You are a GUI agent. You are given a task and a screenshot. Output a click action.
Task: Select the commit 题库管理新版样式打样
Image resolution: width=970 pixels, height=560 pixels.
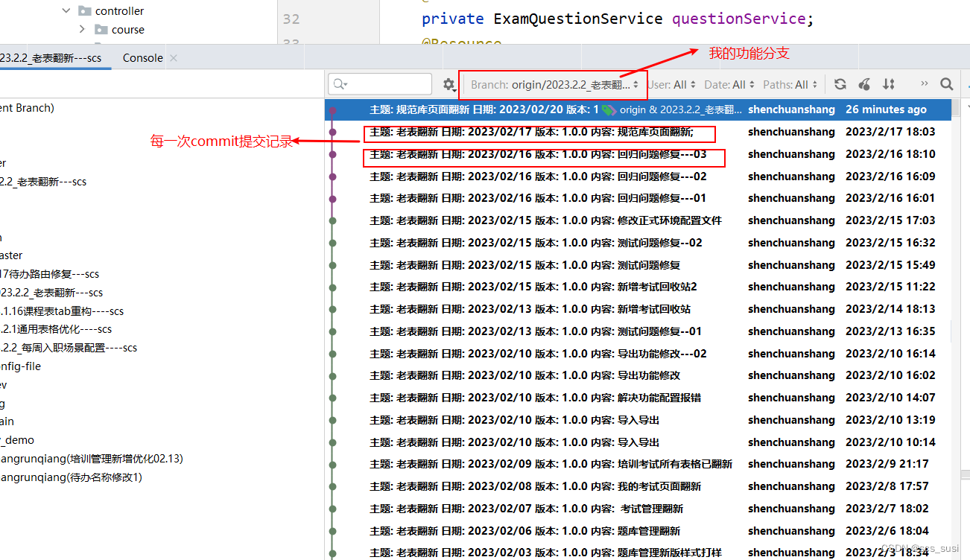pyautogui.click(x=638, y=553)
